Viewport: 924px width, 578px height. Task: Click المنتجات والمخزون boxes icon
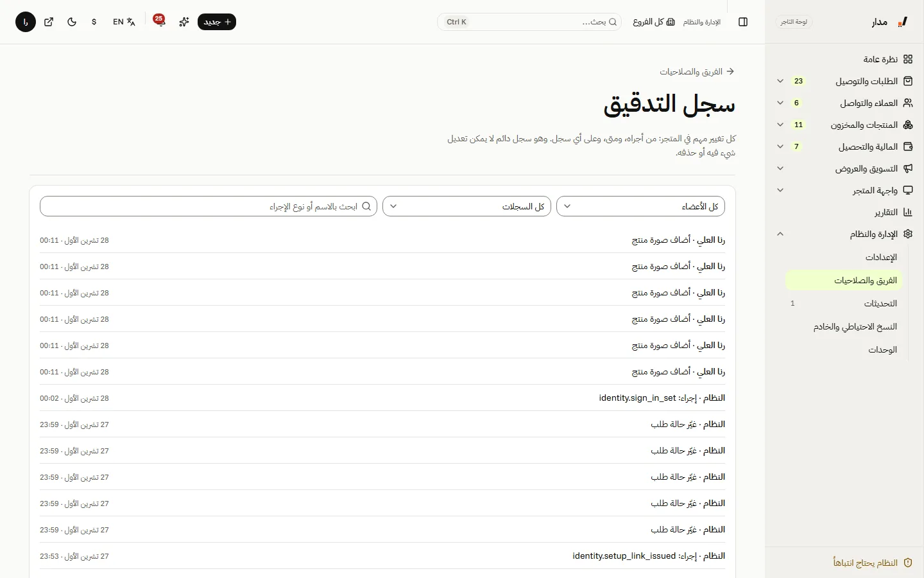point(908,125)
